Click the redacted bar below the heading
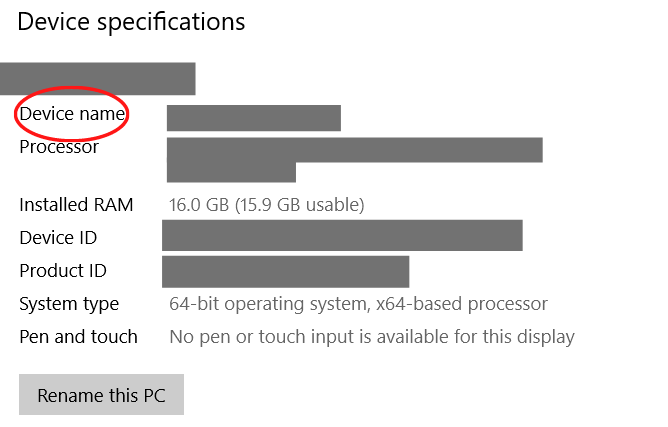Image resolution: width=668 pixels, height=427 pixels. tap(97, 78)
